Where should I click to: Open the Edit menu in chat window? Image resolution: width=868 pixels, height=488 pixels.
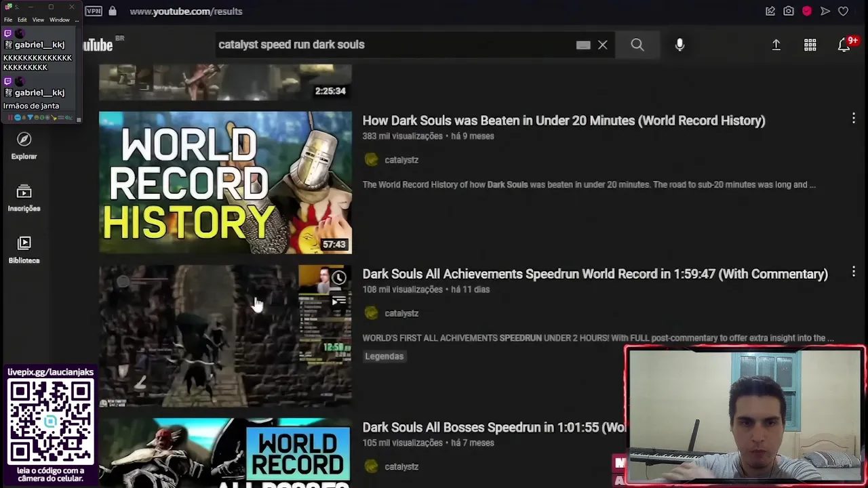pos(22,20)
